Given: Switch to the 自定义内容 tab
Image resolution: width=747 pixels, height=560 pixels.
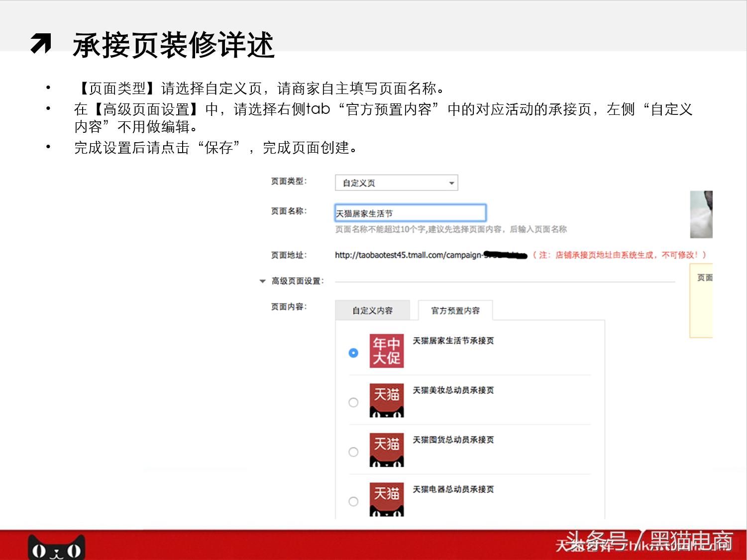Looking at the screenshot, I should click(x=372, y=310).
